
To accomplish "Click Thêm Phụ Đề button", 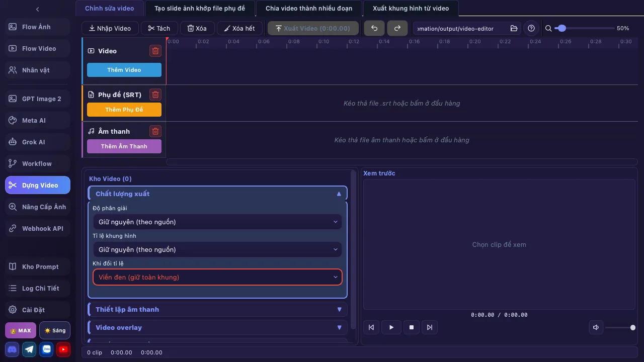I will (x=124, y=110).
